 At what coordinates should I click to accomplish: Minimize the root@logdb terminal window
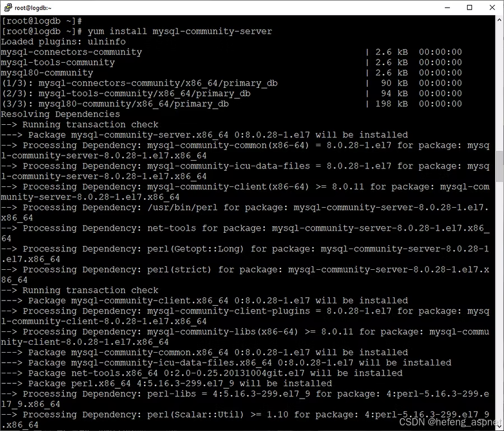click(447, 8)
